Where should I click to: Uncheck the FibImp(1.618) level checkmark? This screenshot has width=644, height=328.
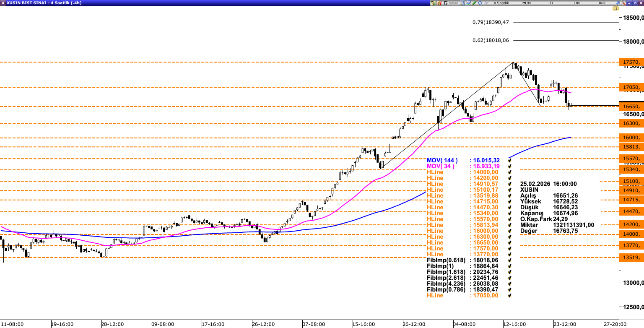click(x=510, y=272)
